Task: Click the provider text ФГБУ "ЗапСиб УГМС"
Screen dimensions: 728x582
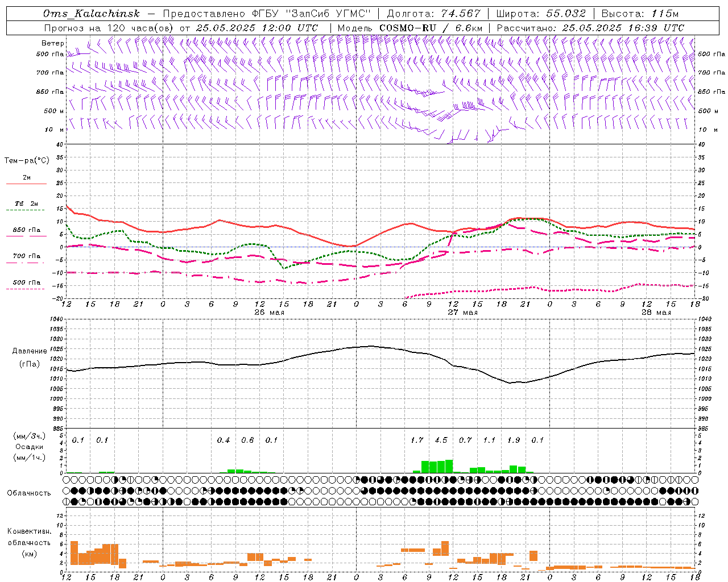Action: [312, 14]
